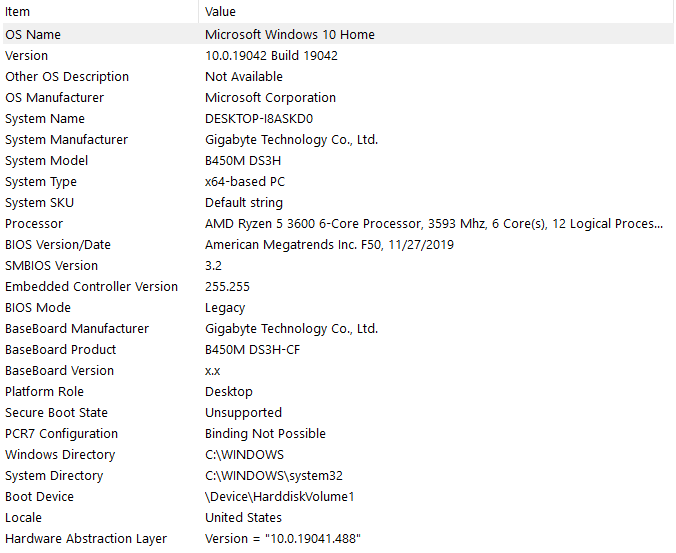Select PCR7 Configuration row label
This screenshot has height=553, width=676.
coord(61,434)
